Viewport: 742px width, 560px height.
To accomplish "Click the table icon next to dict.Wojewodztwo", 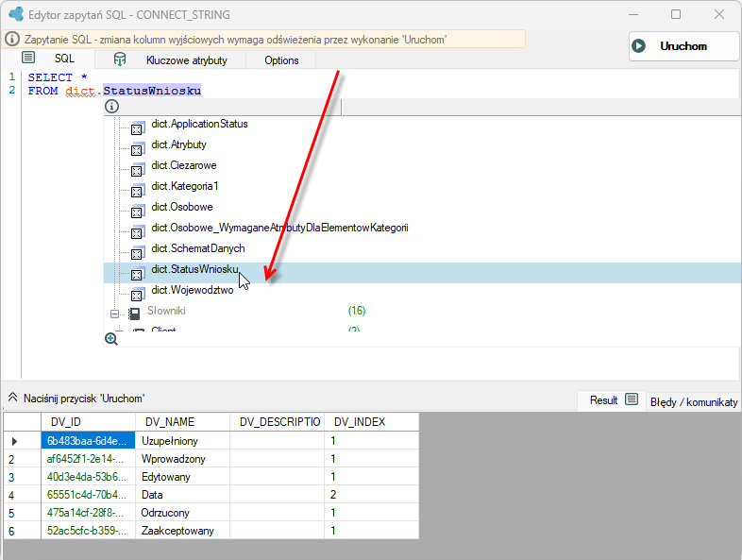I will 137,294.
